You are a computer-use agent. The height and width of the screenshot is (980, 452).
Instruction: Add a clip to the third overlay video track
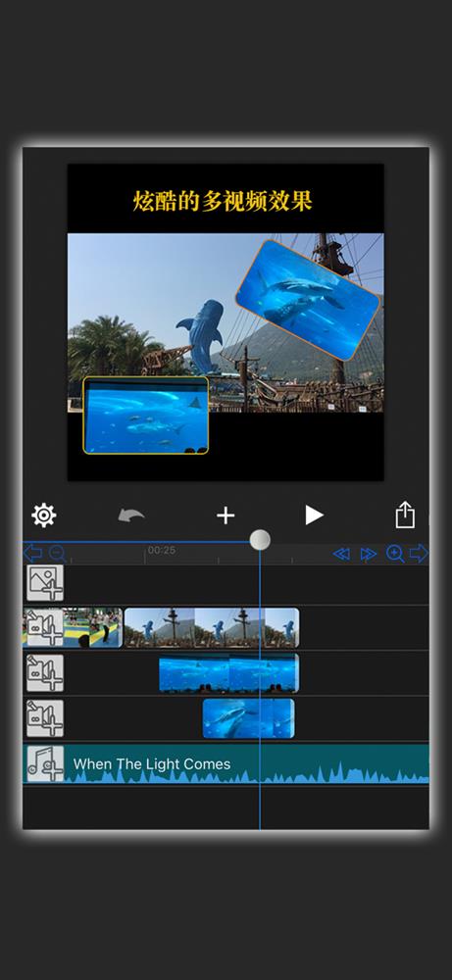pyautogui.click(x=44, y=718)
